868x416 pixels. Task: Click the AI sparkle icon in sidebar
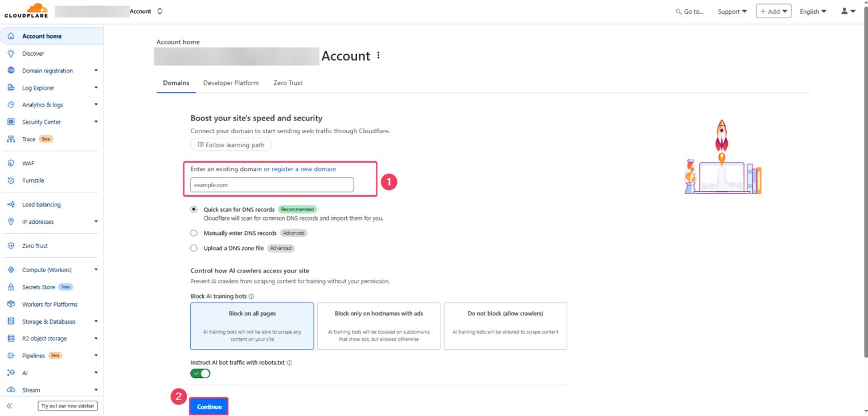pos(11,373)
